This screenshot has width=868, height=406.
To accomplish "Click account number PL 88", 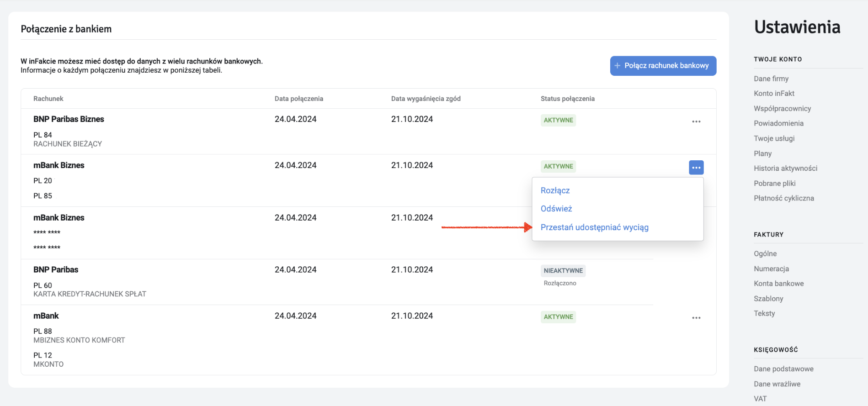I will (x=43, y=331).
